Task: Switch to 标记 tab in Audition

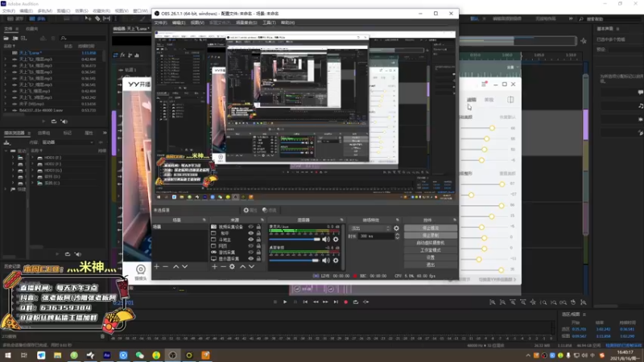Action: click(x=68, y=133)
